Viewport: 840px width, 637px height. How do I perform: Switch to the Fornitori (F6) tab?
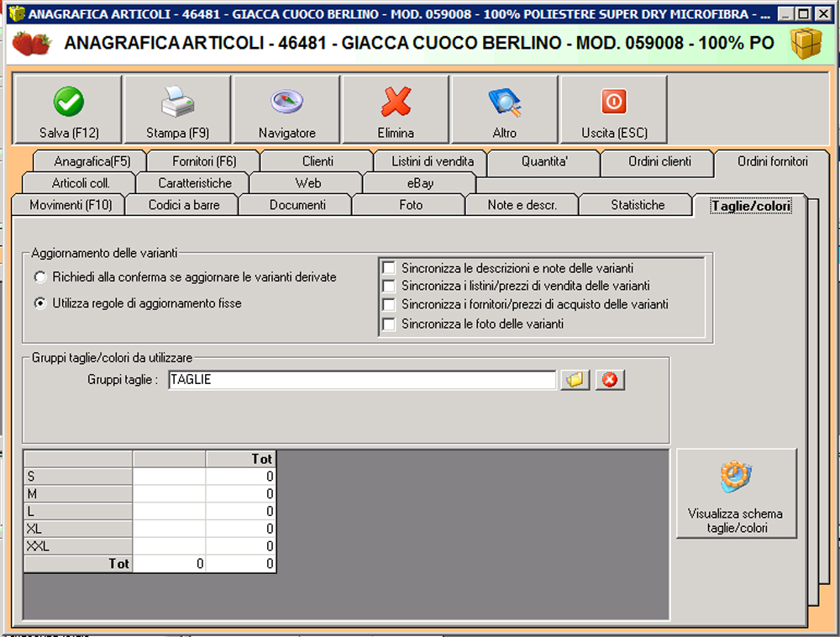[x=204, y=161]
